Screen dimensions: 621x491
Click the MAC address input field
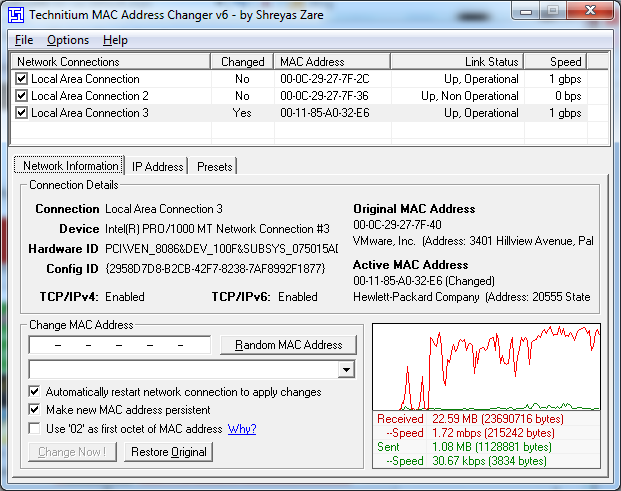tap(120, 345)
